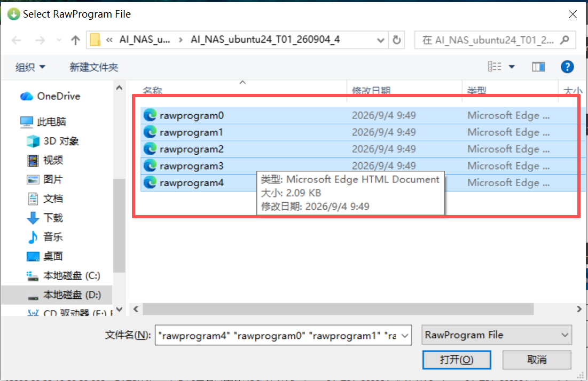The width and height of the screenshot is (588, 381).
Task: Select file rawprogram4
Action: coord(192,183)
